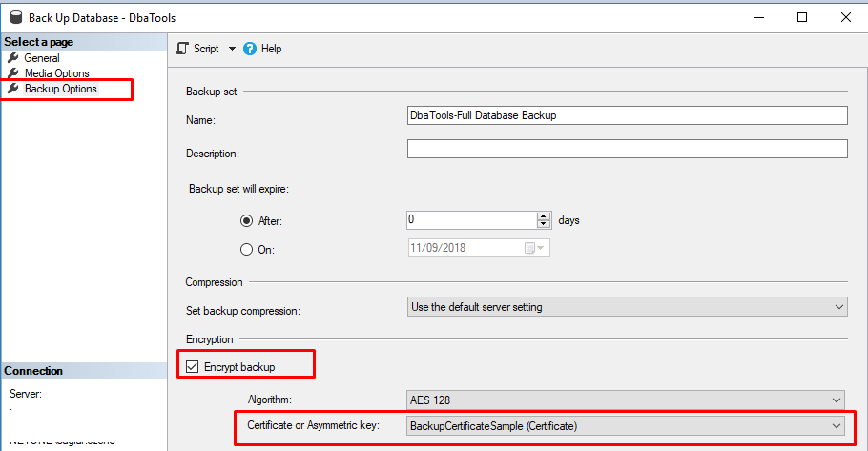Image resolution: width=868 pixels, height=451 pixels.
Task: Click the blue Help question mark icon
Action: pos(250,49)
